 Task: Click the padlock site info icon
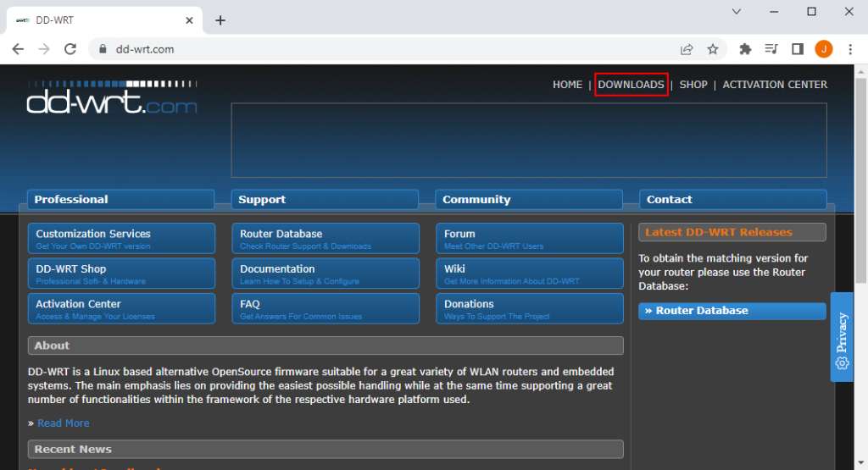tap(103, 49)
